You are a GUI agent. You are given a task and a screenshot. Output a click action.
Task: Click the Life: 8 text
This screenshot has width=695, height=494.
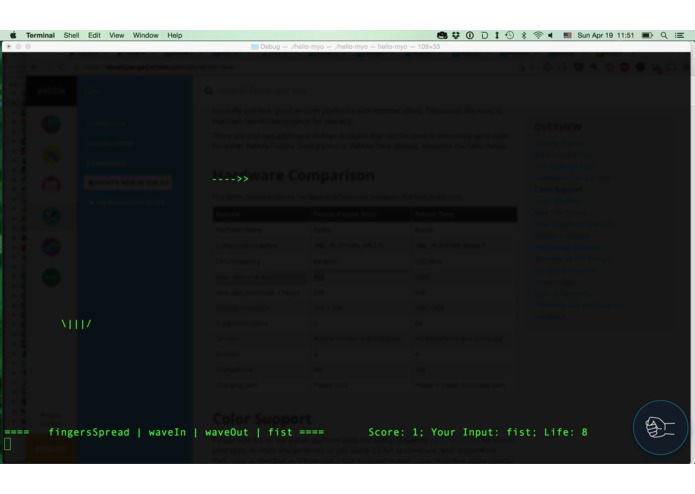click(566, 432)
